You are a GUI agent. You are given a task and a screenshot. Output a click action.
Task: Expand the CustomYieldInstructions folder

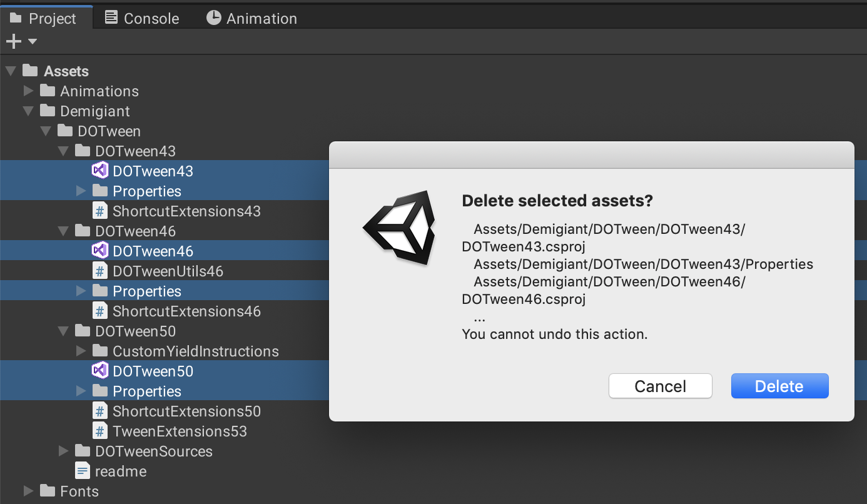point(81,351)
